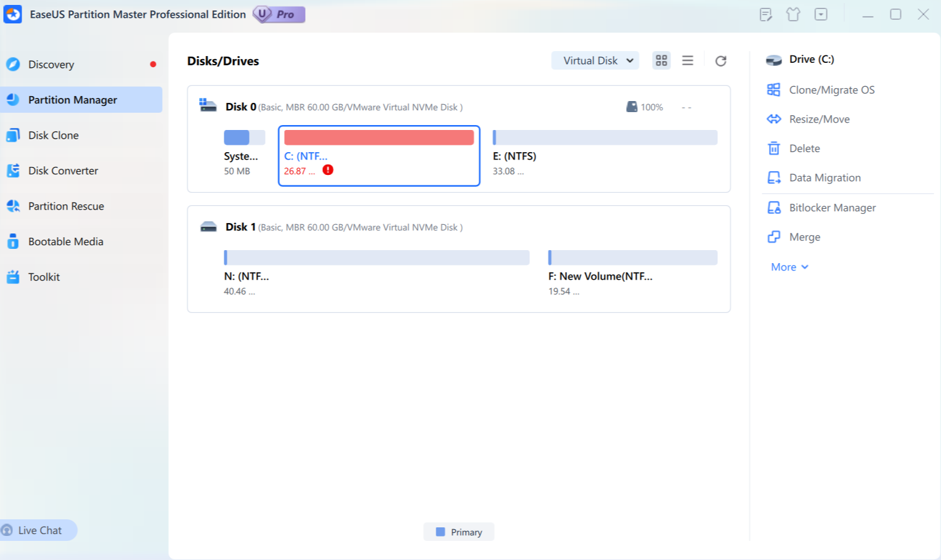Refresh the Disks/Drives list
The width and height of the screenshot is (941, 560).
pos(721,60)
